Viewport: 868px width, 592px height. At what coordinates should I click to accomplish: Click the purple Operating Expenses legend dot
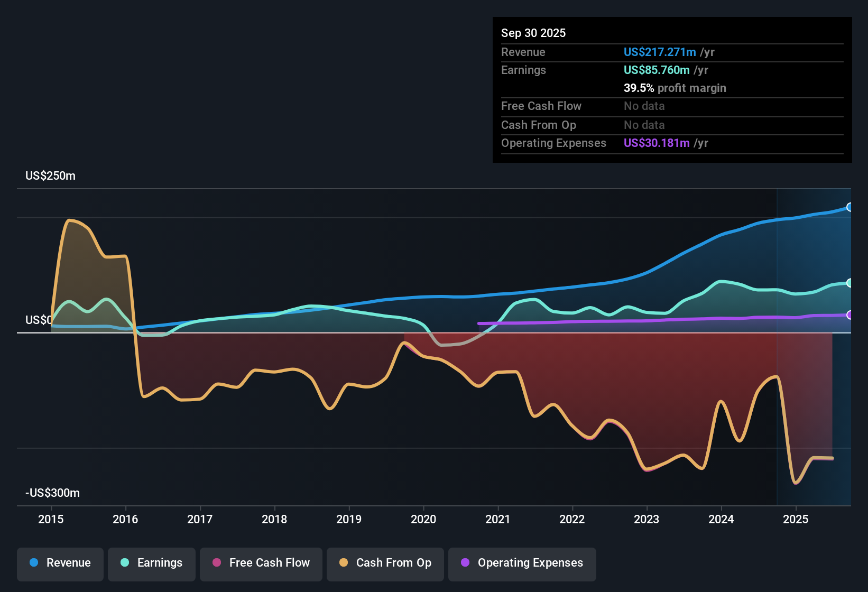(x=465, y=563)
